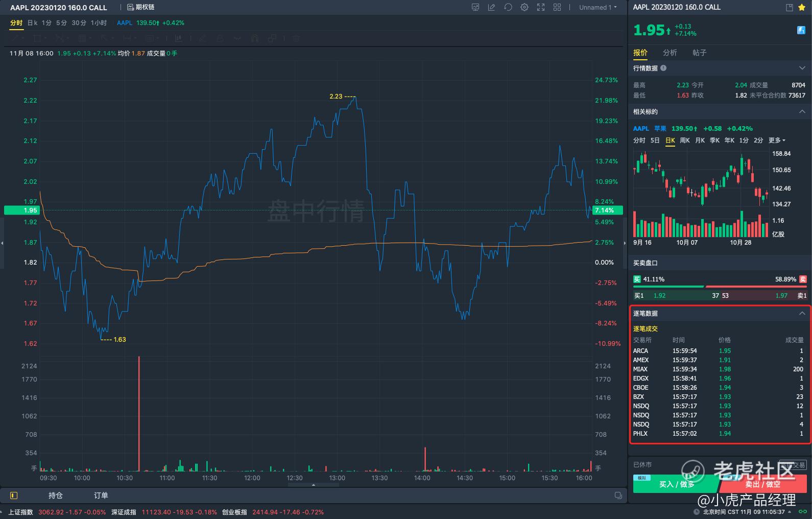Open the timezone up-arrow next to the time

(x=790, y=512)
